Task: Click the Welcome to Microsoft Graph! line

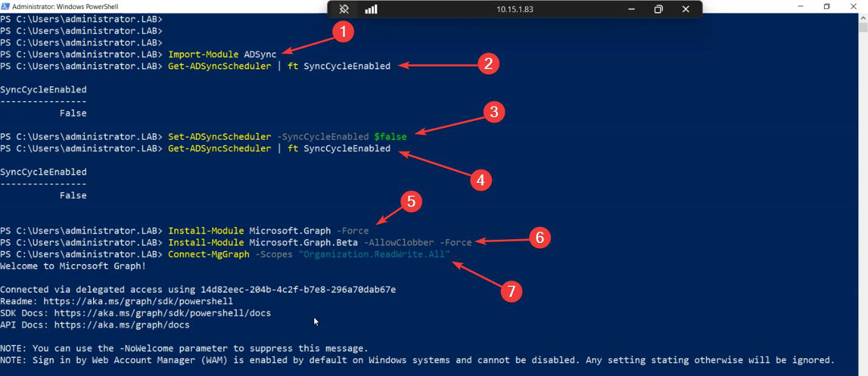Action: [x=73, y=266]
